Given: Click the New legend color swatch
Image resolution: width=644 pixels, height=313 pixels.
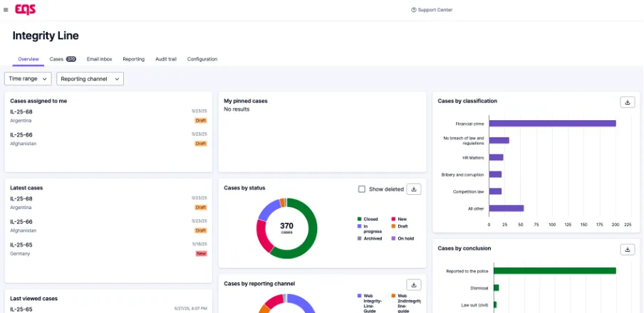Looking at the screenshot, I should coord(393,219).
